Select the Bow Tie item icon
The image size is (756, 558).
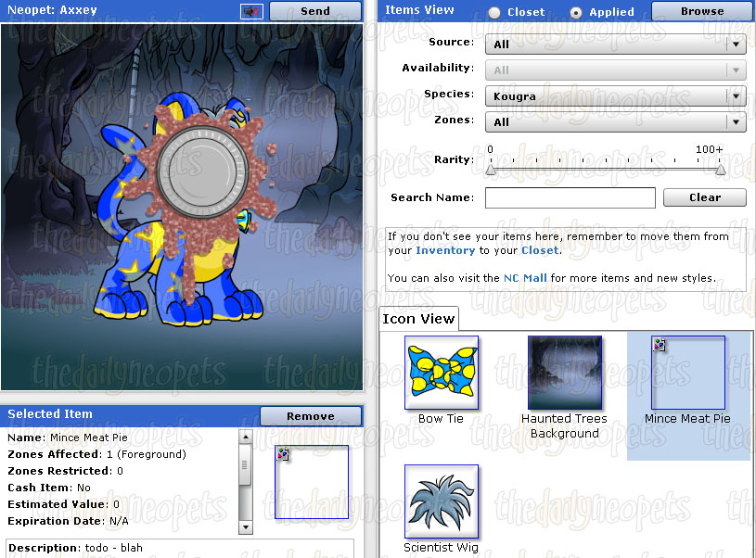tap(442, 373)
